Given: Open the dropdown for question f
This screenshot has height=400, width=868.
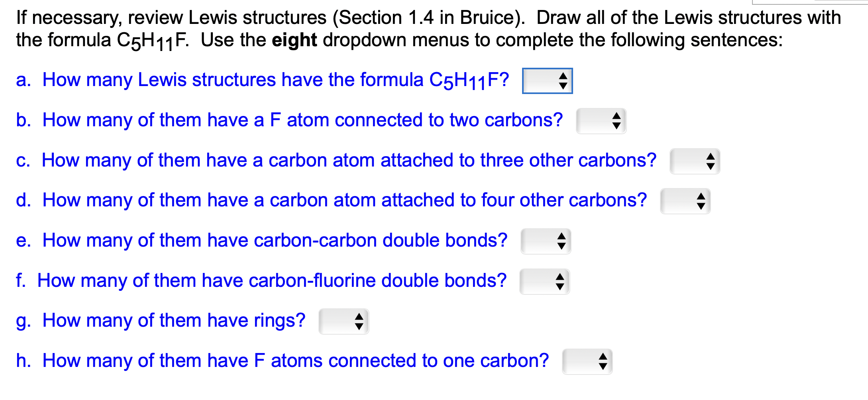Looking at the screenshot, I should [x=545, y=282].
